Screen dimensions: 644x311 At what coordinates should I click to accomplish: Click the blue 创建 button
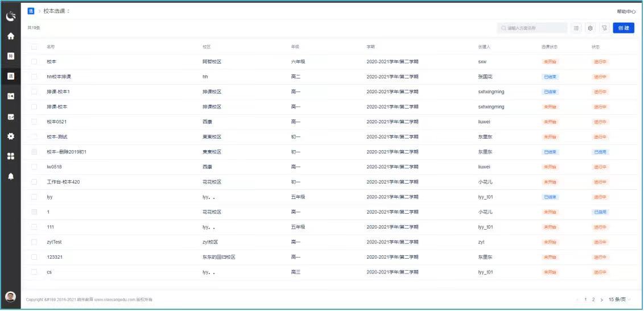(x=624, y=28)
